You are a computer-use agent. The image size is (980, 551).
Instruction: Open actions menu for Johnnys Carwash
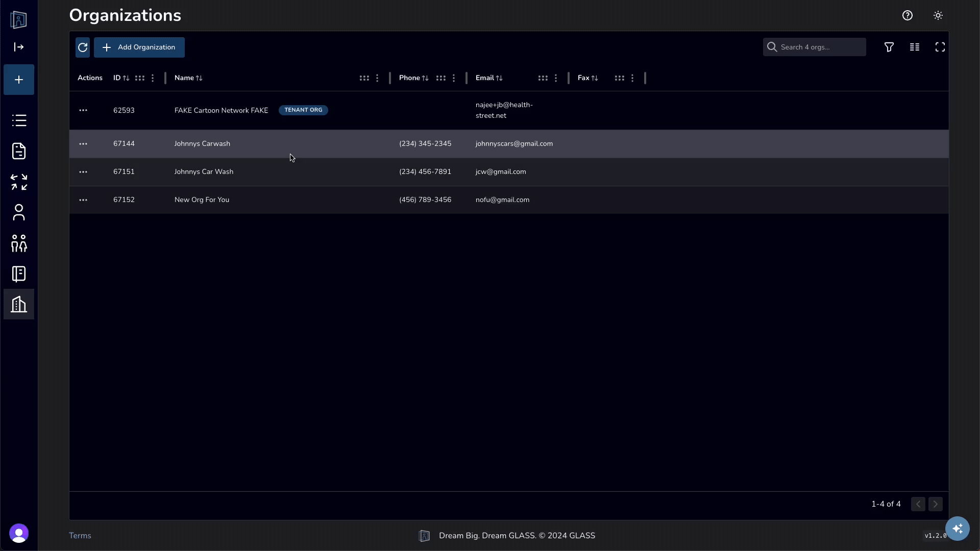click(83, 144)
